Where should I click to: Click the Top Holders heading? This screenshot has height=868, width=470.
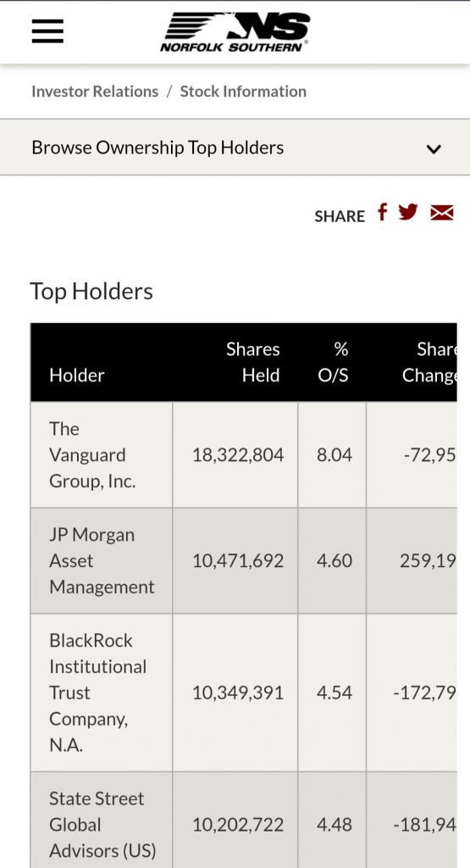tap(91, 292)
